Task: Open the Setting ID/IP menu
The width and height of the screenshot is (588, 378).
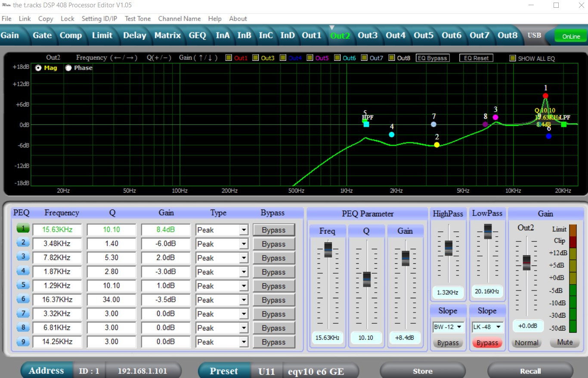Action: point(99,19)
